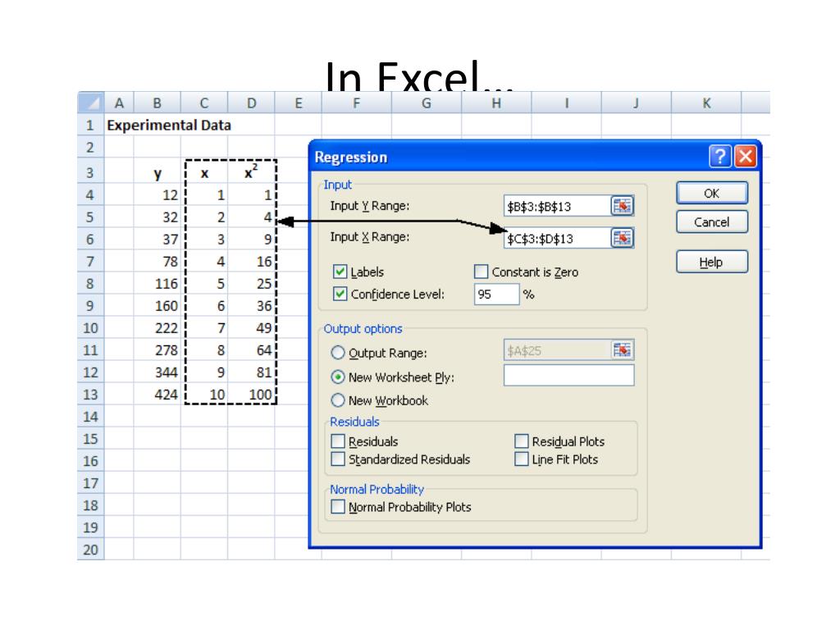Click cell containing 32

point(157,217)
